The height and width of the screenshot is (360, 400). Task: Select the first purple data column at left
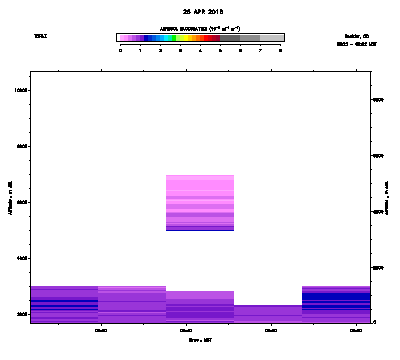click(64, 304)
